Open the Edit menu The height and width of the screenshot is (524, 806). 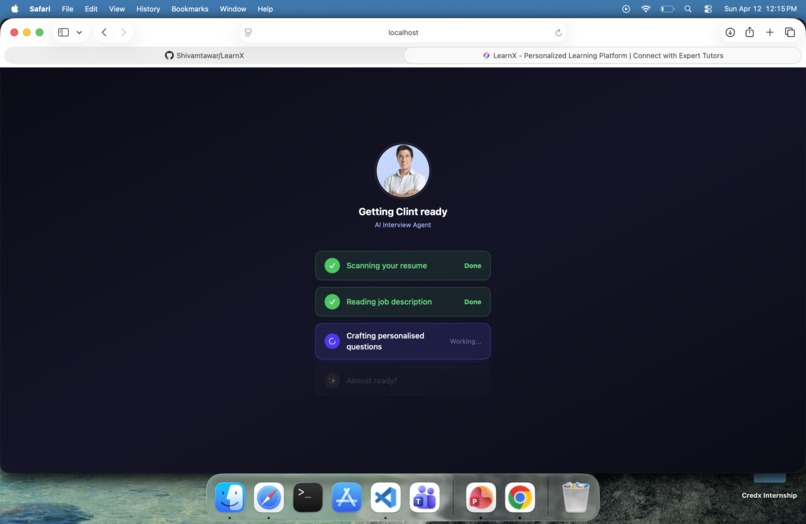coord(91,9)
